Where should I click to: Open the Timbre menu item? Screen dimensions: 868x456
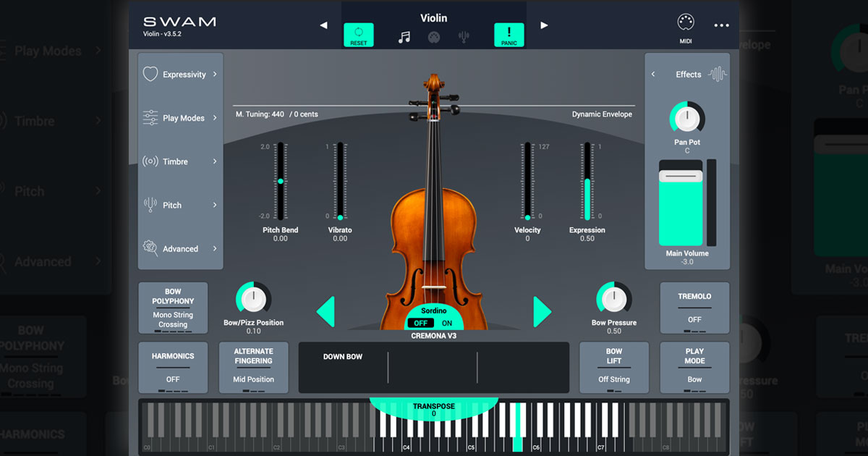click(x=181, y=161)
